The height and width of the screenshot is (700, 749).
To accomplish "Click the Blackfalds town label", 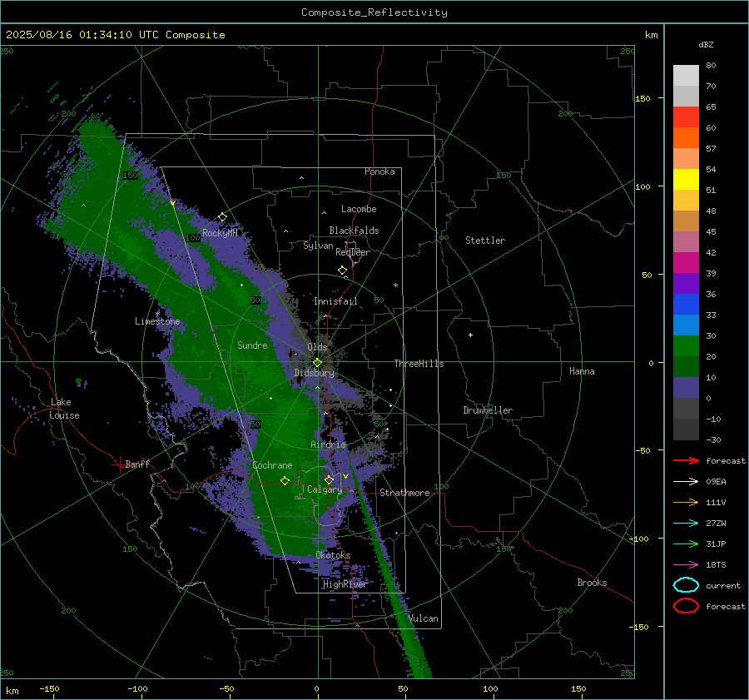I will pyautogui.click(x=354, y=231).
